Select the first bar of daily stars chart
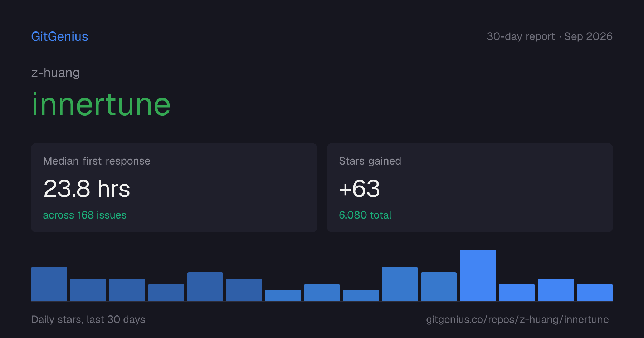Viewport: 644px width, 338px height. pyautogui.click(x=49, y=284)
